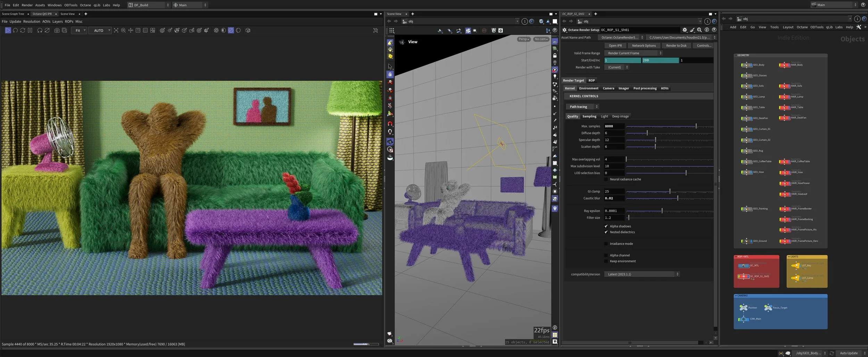This screenshot has width=868, height=357.
Task: Click the purple highlighted circle icon in IPR toolbar
Action: coord(231,30)
